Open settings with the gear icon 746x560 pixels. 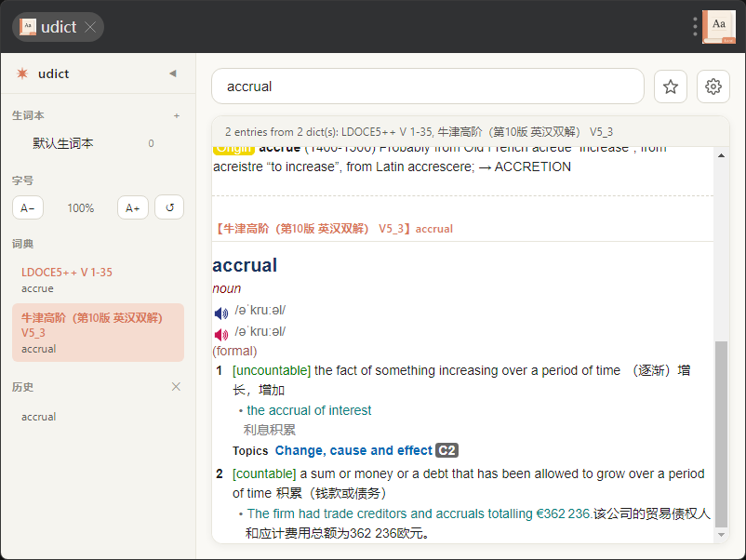click(713, 87)
